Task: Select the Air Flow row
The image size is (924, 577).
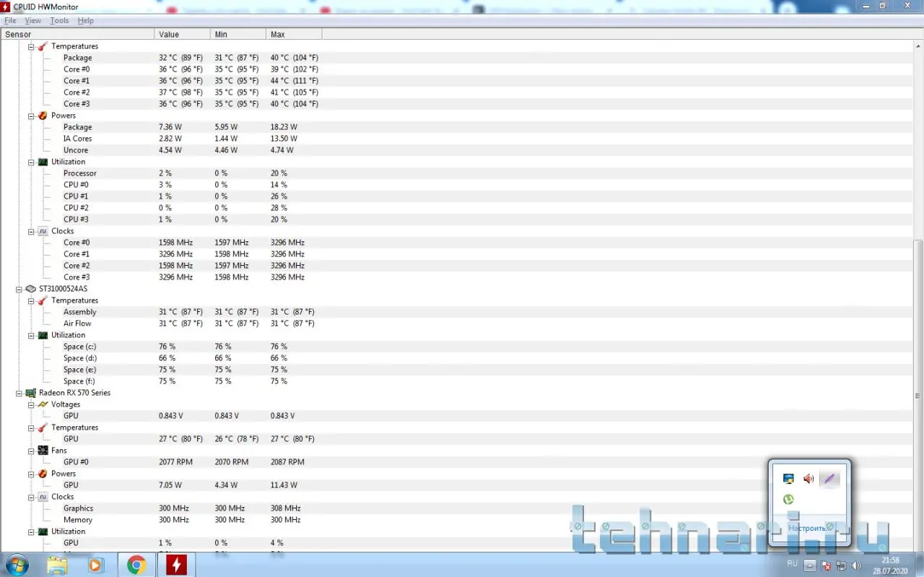Action: click(456, 324)
